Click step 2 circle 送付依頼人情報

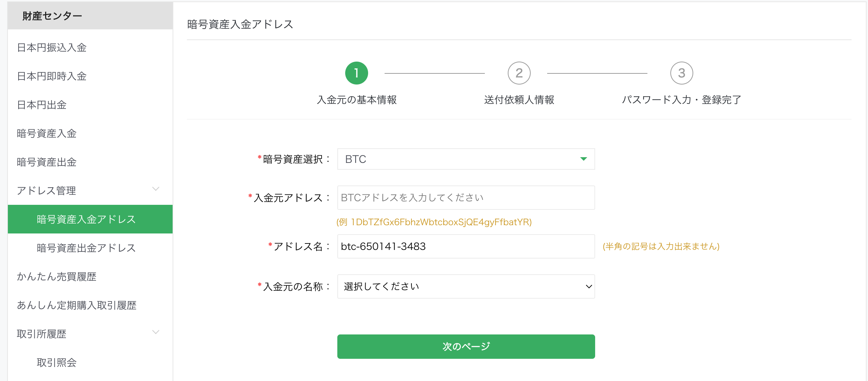pos(519,73)
